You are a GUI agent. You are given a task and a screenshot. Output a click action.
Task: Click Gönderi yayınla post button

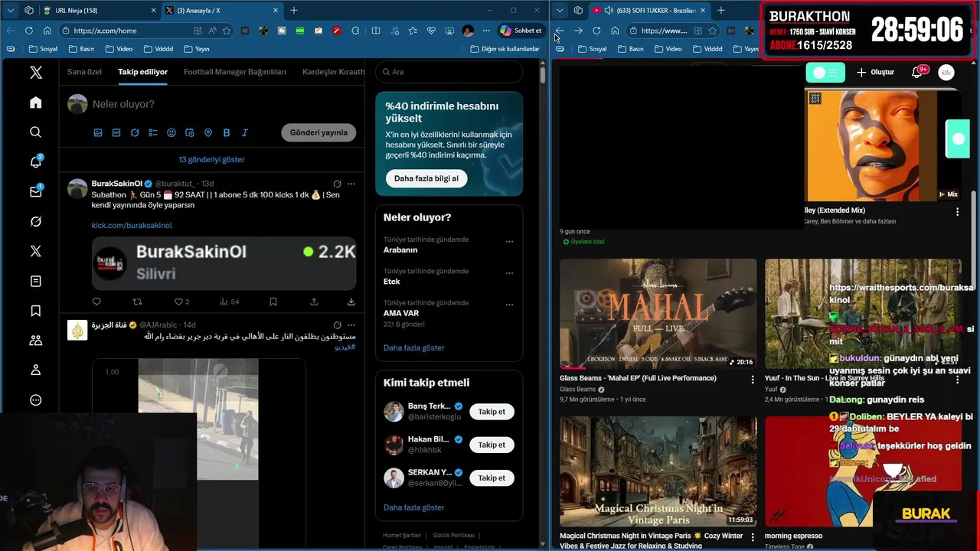click(x=318, y=132)
